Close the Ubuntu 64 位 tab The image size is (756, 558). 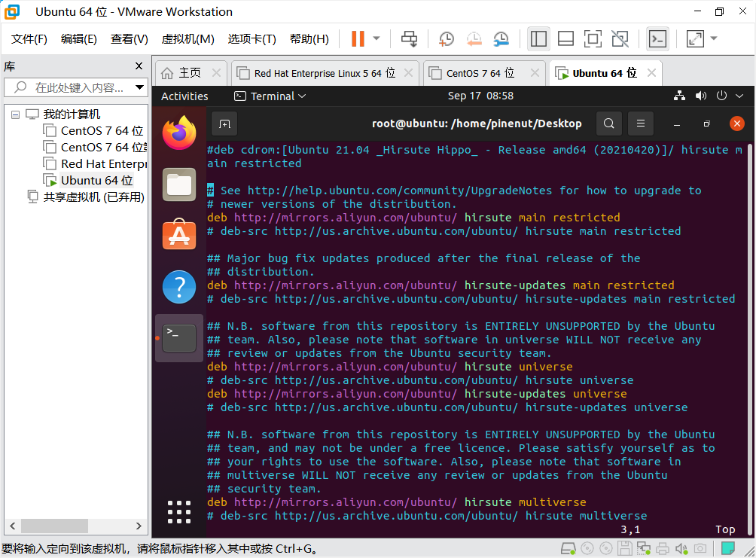click(651, 73)
